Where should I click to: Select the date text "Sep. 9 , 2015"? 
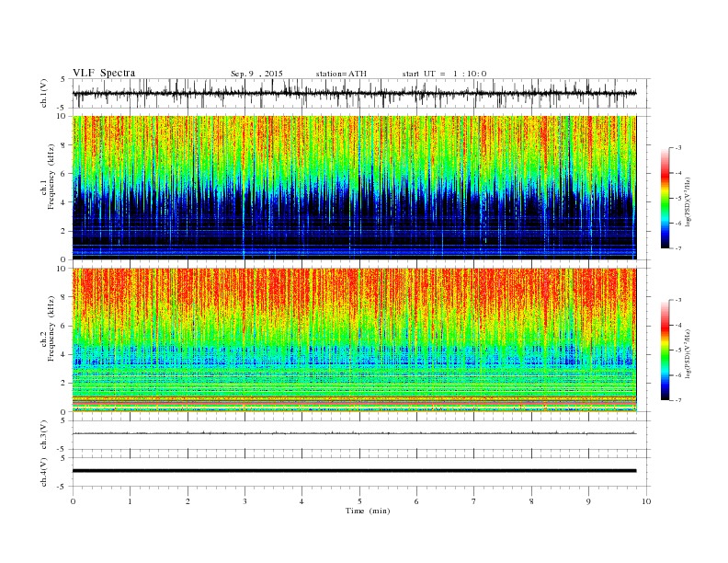coord(256,74)
